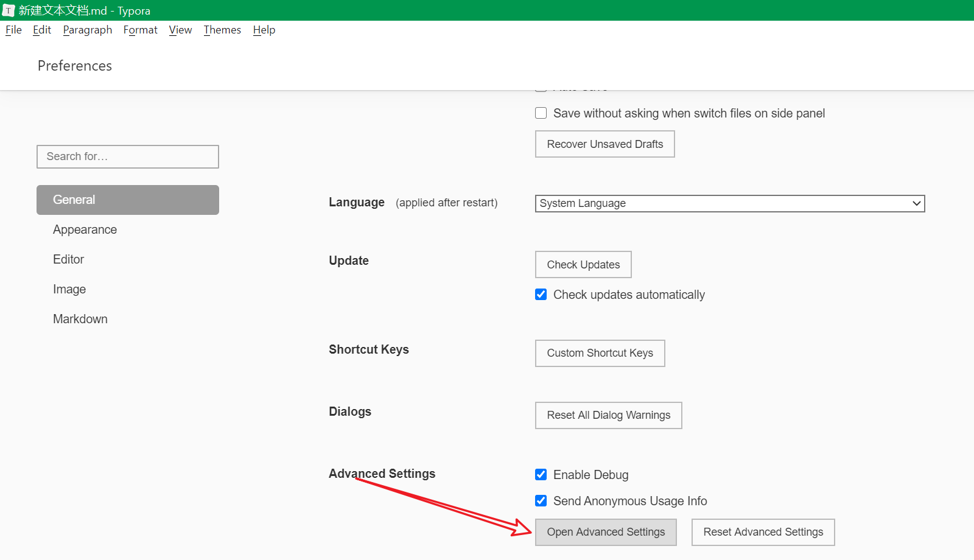Click Reset All Dialog Warnings button
Viewport: 974px width, 560px height.
609,415
